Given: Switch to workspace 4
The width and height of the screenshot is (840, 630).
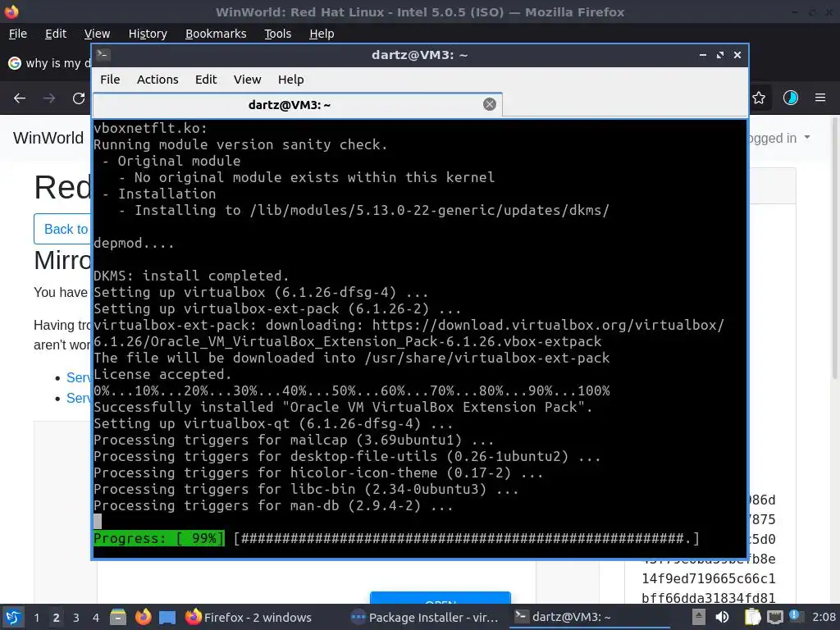Looking at the screenshot, I should (95, 618).
